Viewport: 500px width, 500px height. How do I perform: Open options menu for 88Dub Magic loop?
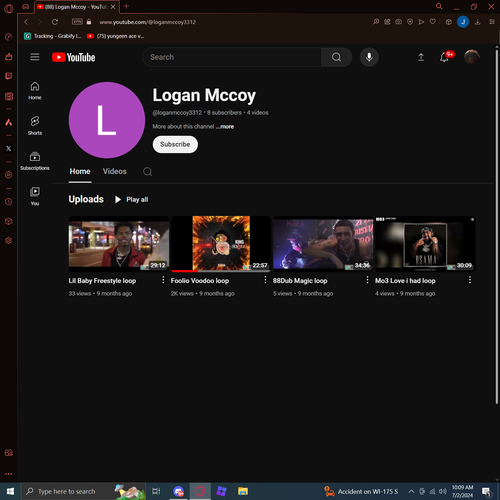point(367,280)
